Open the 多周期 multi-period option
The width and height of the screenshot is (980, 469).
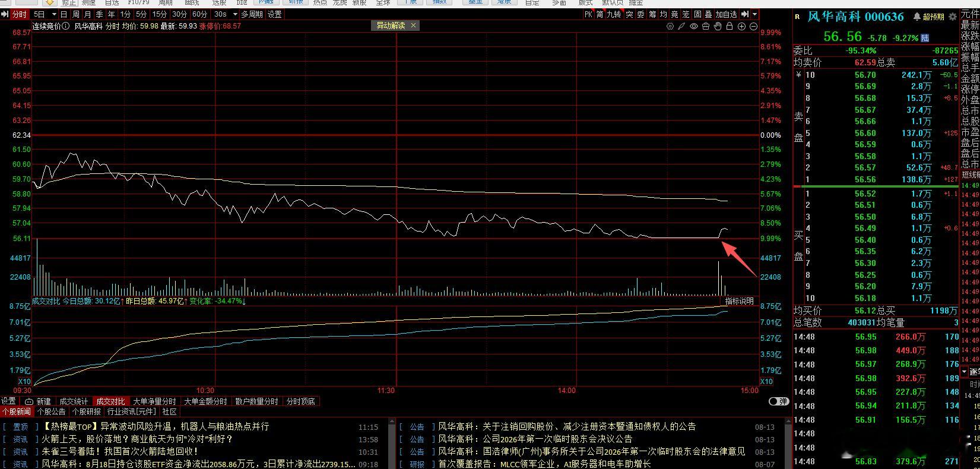[x=252, y=14]
